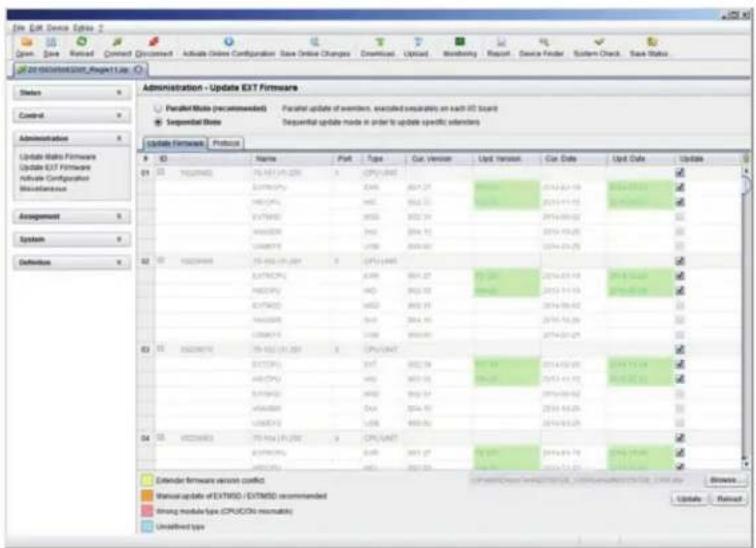The height and width of the screenshot is (548, 756).
Task: Collapse the Administration sidebar section
Action: coord(72,139)
